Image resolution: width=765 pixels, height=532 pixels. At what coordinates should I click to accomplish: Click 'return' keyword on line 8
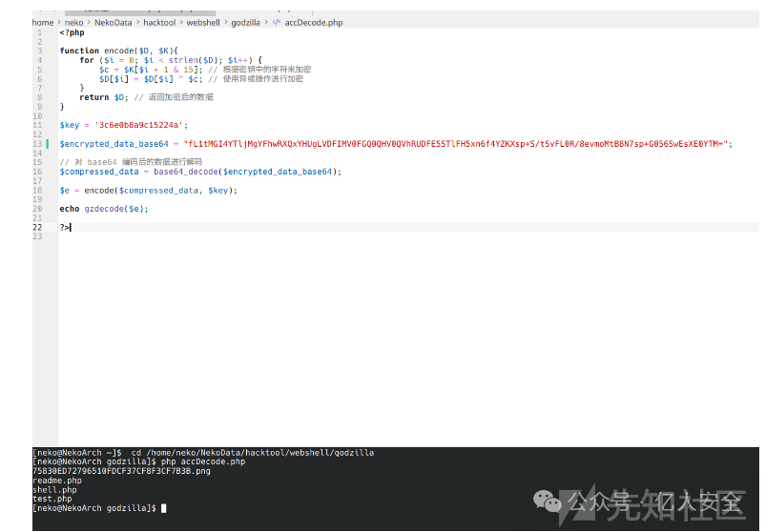click(93, 97)
